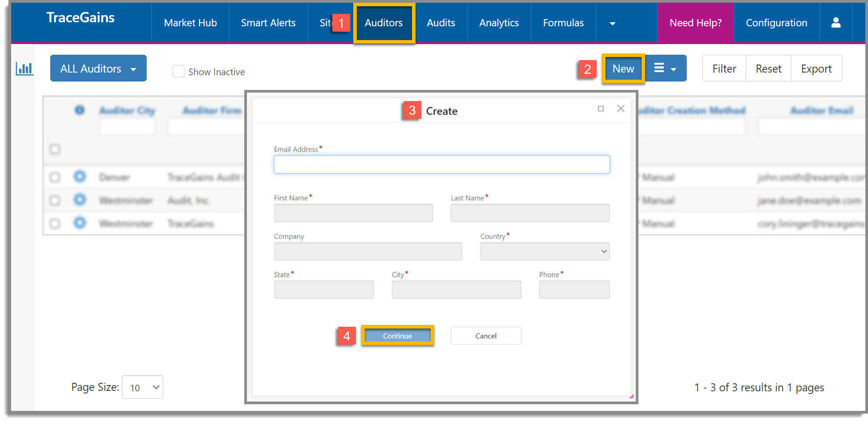Click the Export button
Image resolution: width=868 pixels, height=422 pixels.
coord(816,69)
